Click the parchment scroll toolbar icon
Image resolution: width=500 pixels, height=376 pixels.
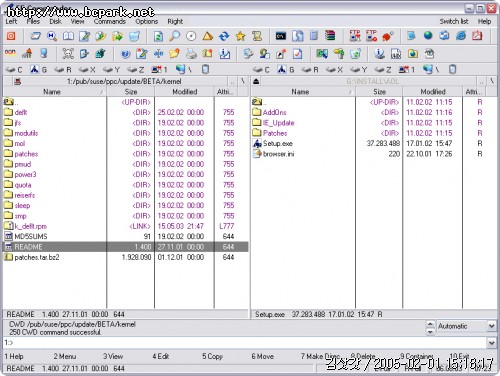(257, 36)
